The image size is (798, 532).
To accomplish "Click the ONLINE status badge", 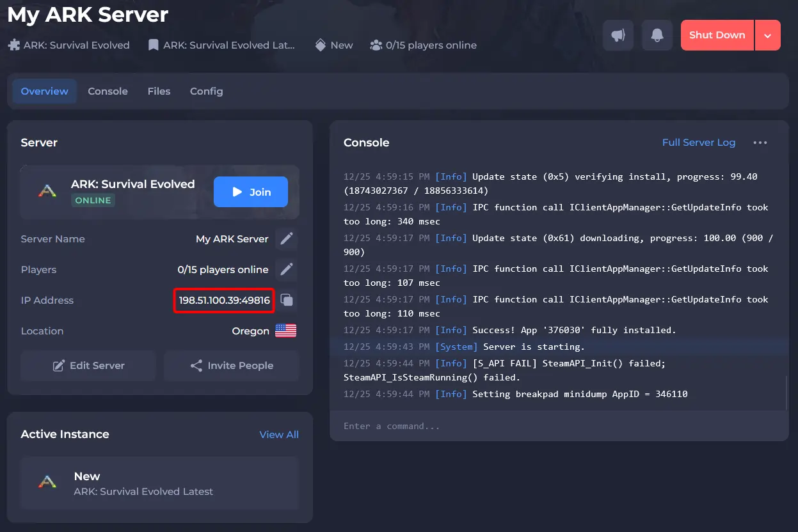I will tap(93, 200).
